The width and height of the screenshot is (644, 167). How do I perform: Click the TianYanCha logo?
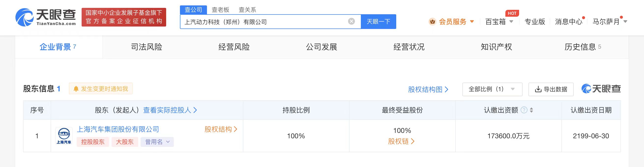tap(45, 17)
